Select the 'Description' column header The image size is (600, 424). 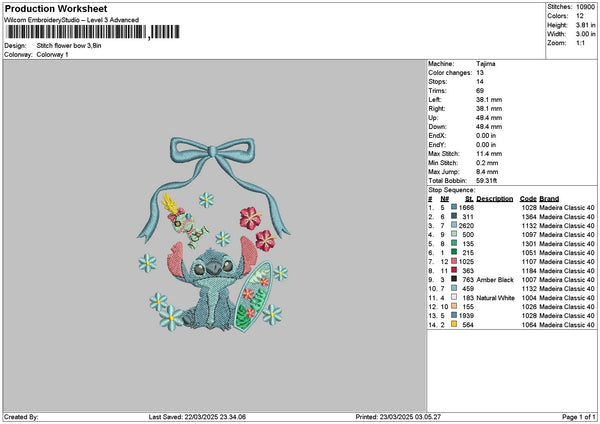(494, 199)
